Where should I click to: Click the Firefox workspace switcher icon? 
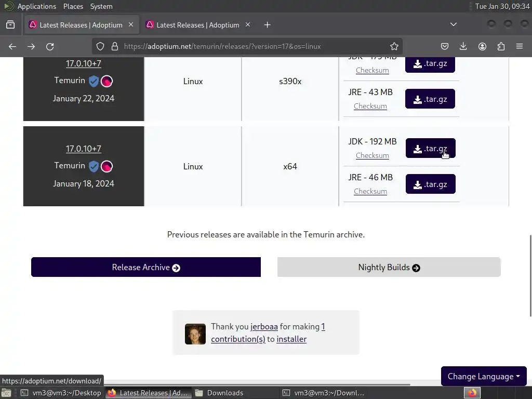472,393
